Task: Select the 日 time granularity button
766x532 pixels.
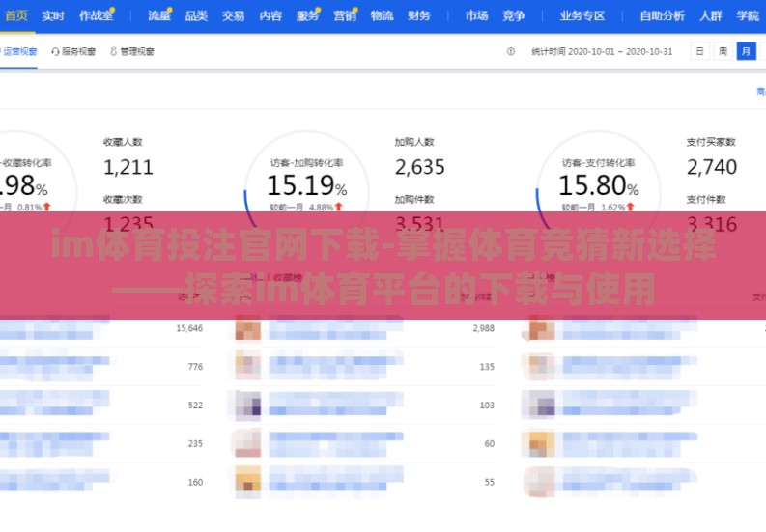Action: click(699, 51)
